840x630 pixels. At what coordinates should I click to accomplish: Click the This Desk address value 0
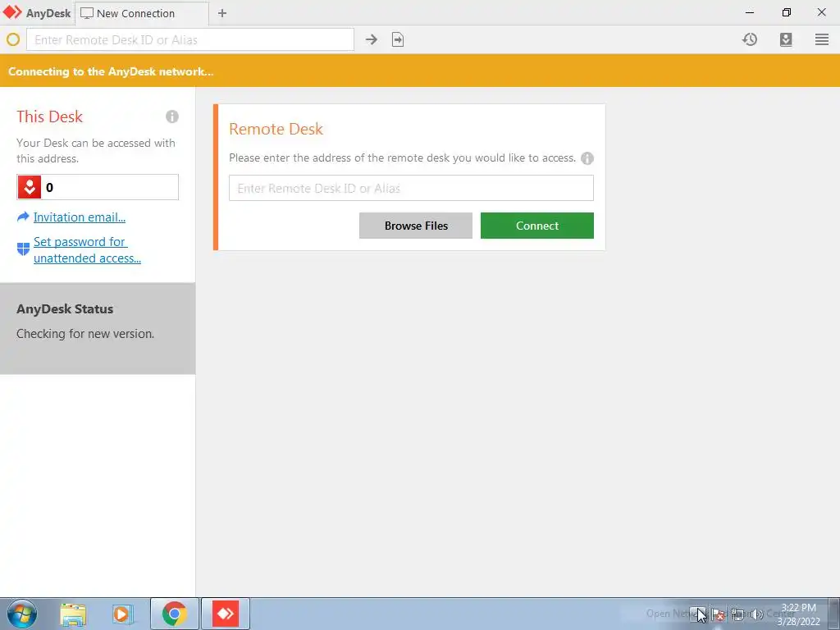coord(50,188)
